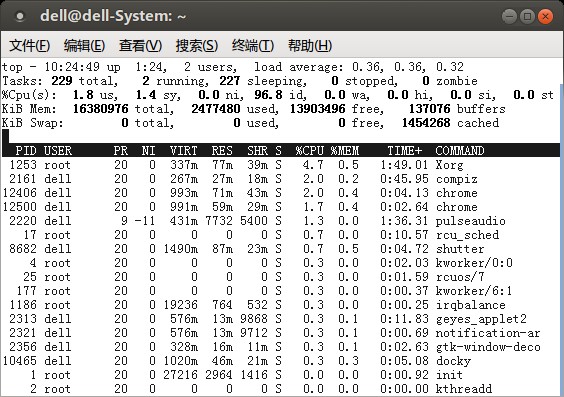
Task: Click PID 1253 in the process list
Action: click(23, 165)
